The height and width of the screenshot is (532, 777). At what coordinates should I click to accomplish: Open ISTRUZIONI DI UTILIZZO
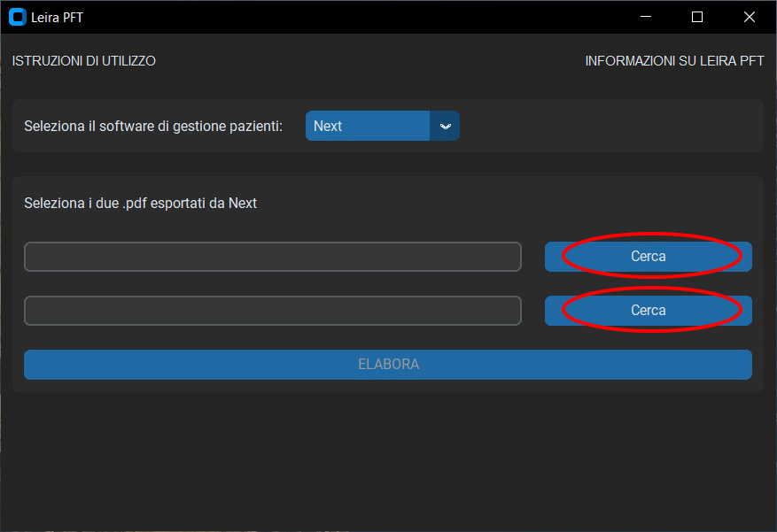pyautogui.click(x=84, y=61)
